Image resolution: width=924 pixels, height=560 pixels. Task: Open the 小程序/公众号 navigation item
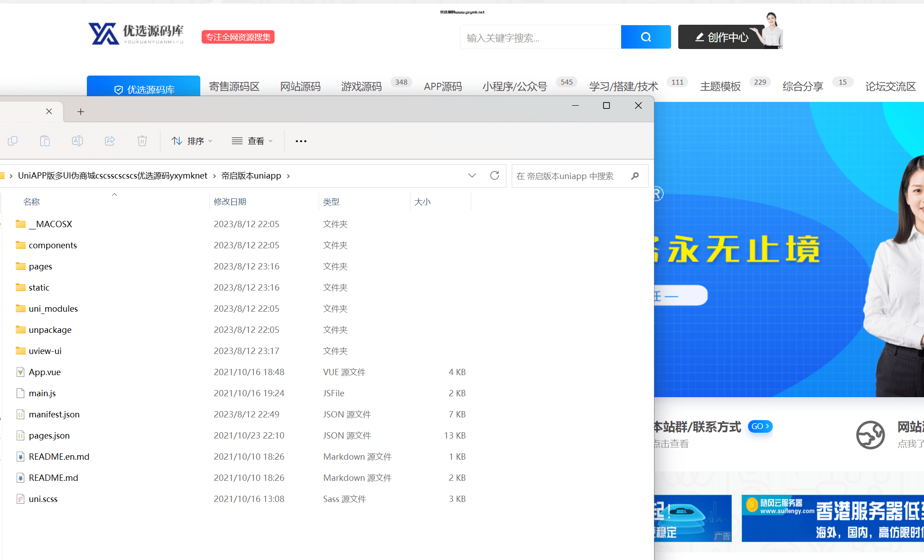point(514,86)
